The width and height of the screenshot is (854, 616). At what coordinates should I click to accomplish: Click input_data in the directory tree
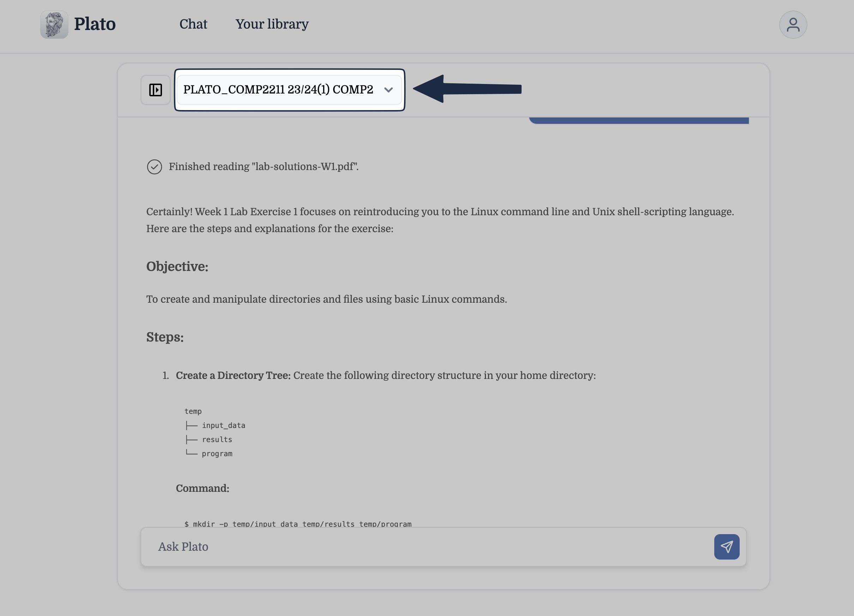pos(223,425)
